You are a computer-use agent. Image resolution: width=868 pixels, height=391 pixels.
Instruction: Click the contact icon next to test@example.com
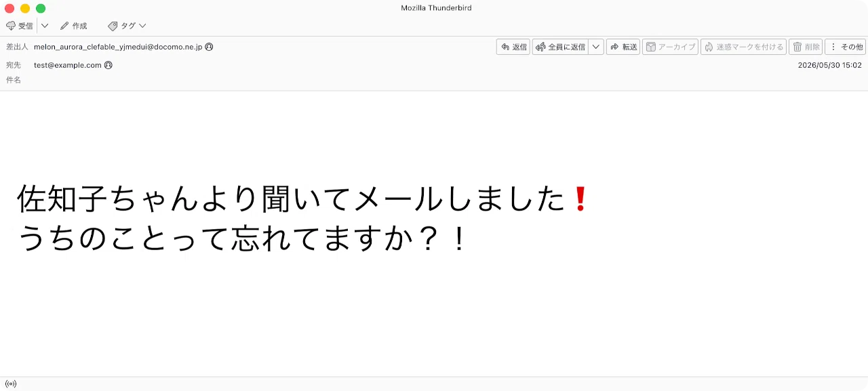coord(108,65)
